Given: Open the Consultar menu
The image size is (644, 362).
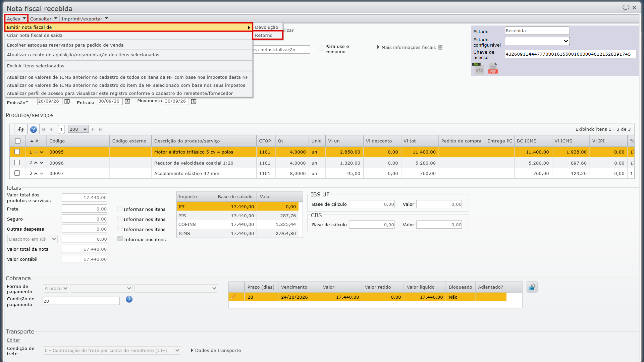Looking at the screenshot, I should click(x=44, y=19).
